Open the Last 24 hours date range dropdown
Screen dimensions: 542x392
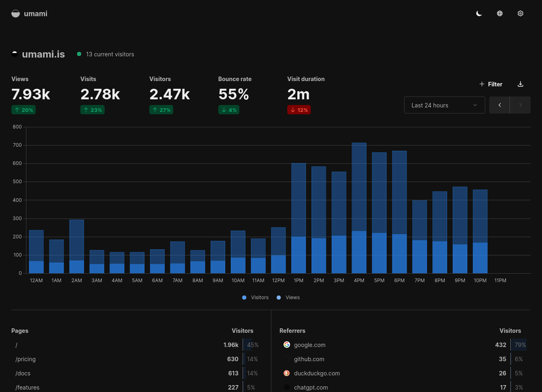[445, 105]
